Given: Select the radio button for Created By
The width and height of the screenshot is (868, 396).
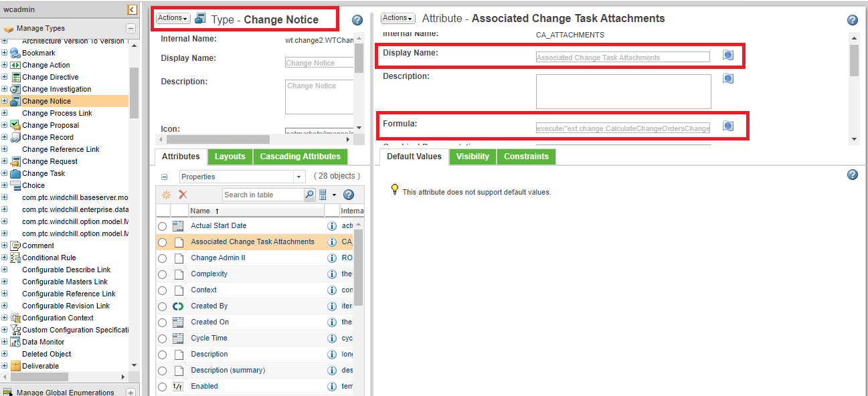Looking at the screenshot, I should click(x=161, y=306).
